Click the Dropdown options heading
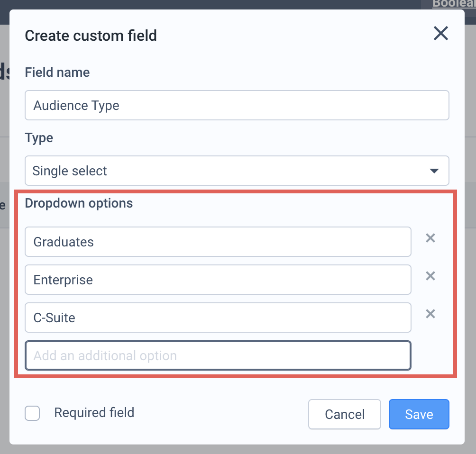The width and height of the screenshot is (476, 454). 79,203
